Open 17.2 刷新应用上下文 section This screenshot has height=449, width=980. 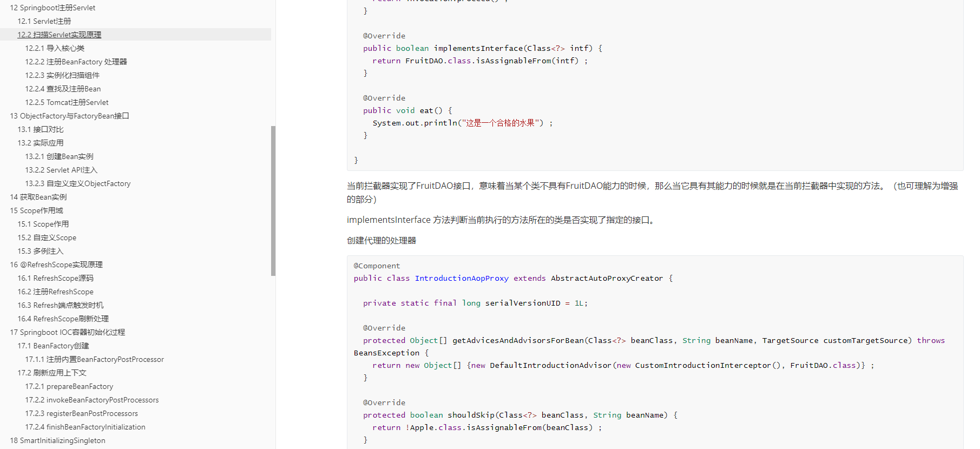coord(52,373)
